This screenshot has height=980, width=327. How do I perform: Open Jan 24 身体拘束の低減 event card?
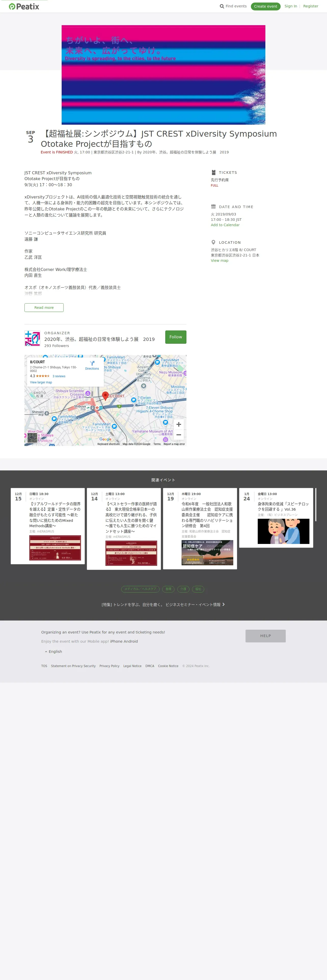click(276, 518)
